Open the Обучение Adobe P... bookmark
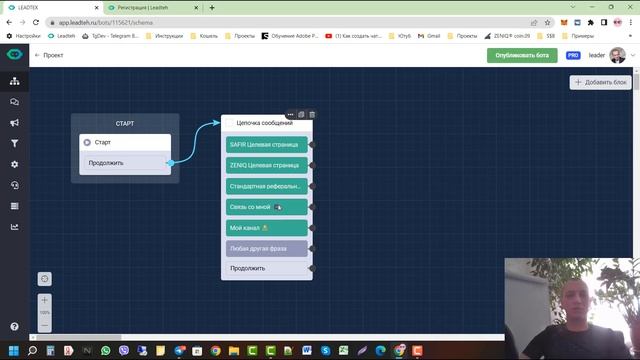This screenshot has width=640, height=360. [x=290, y=36]
